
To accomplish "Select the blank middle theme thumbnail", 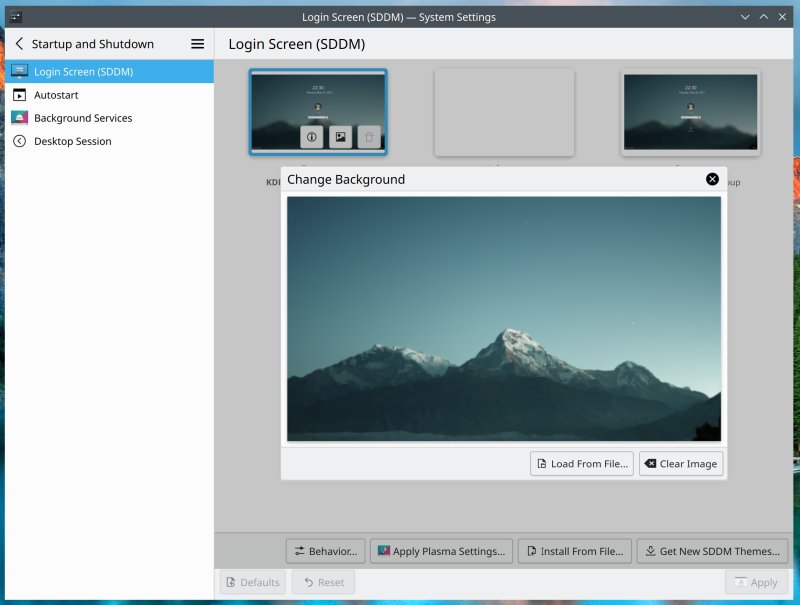I will point(504,112).
